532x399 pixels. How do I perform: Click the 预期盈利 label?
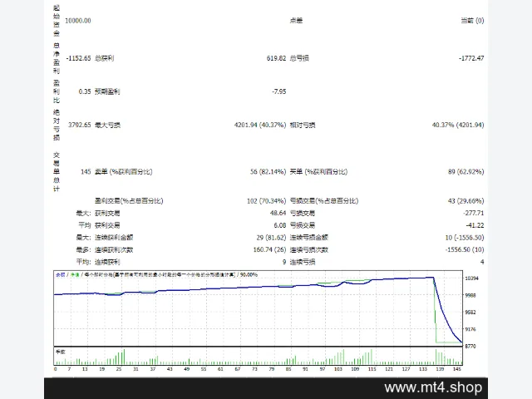coord(107,91)
